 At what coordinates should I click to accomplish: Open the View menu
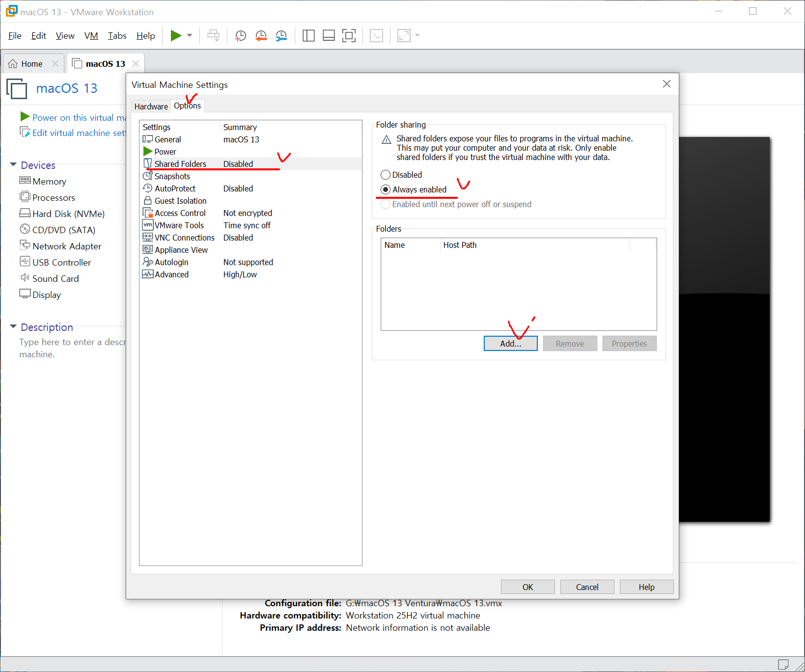click(65, 36)
